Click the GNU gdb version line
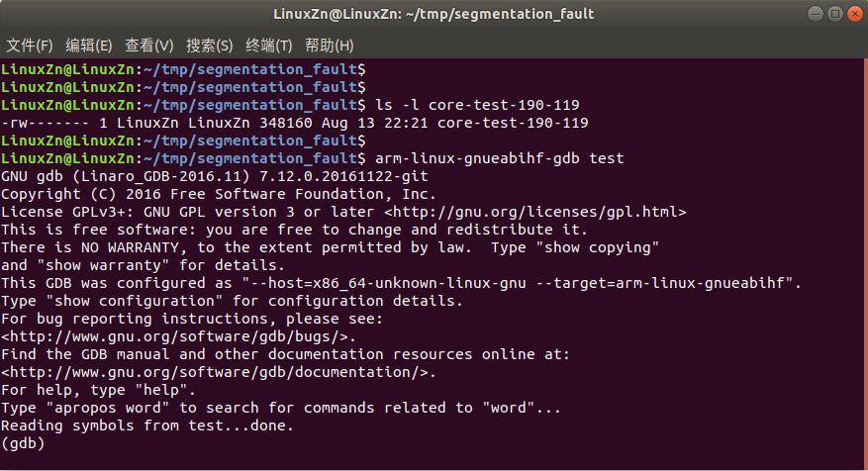 (x=214, y=176)
